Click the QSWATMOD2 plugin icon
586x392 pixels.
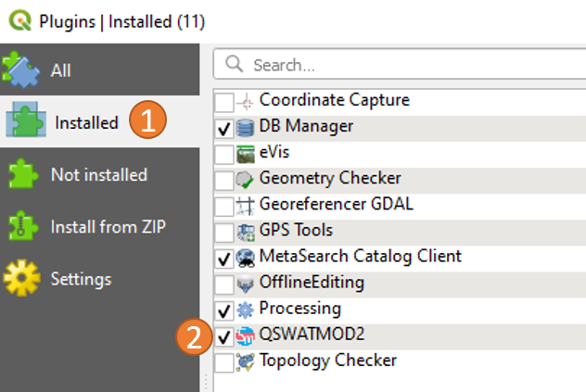tap(245, 336)
